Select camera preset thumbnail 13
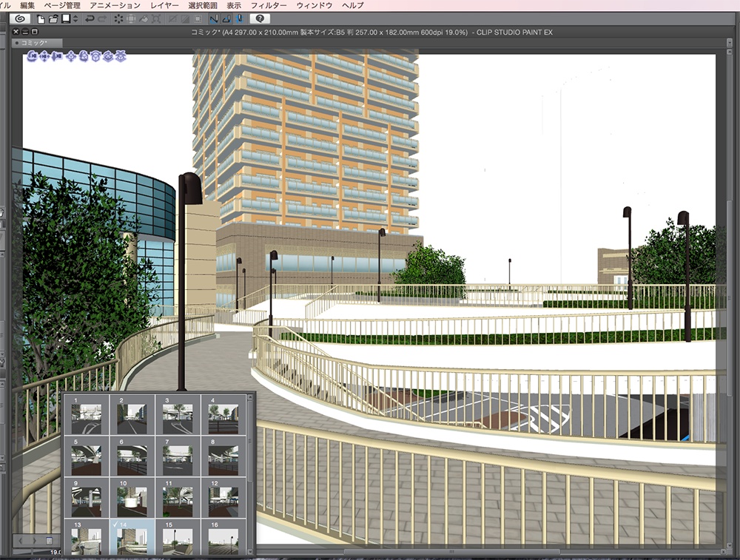 pos(87,537)
